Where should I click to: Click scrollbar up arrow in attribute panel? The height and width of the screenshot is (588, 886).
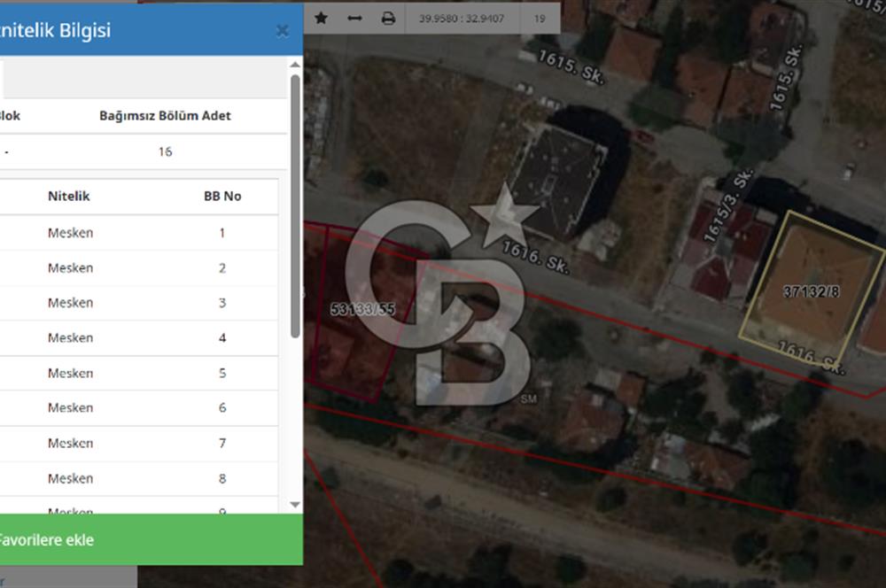click(295, 65)
